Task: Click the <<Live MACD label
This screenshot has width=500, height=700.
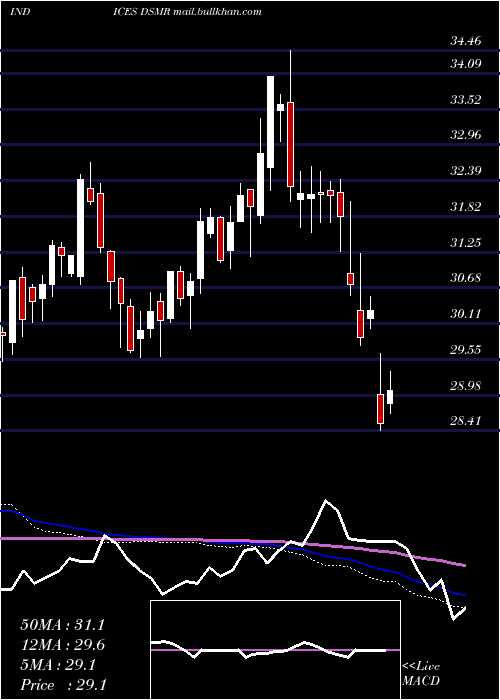Action: pyautogui.click(x=421, y=673)
